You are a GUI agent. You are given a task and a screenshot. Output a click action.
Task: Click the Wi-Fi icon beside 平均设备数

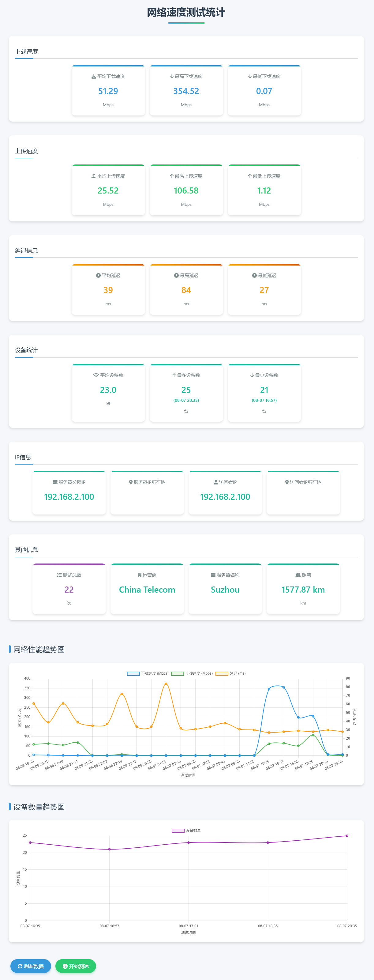pyautogui.click(x=96, y=375)
